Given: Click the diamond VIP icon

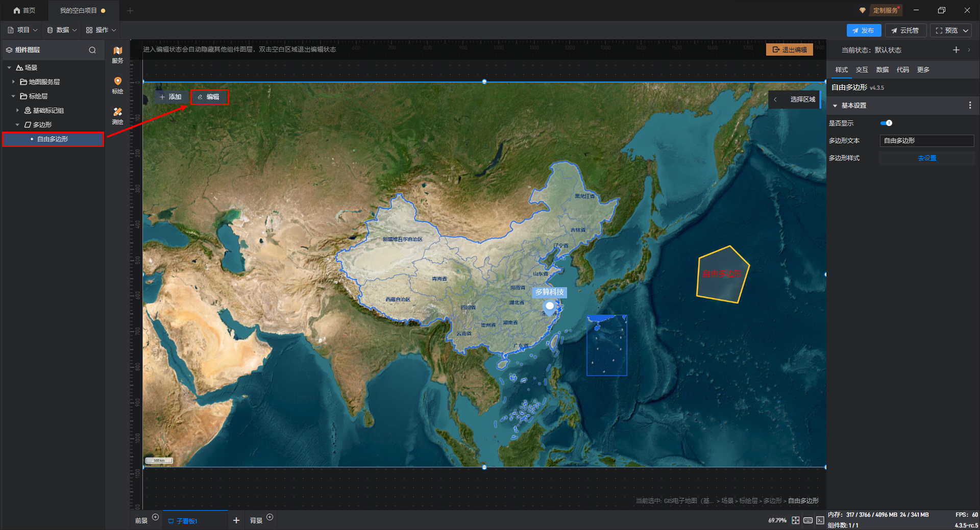Looking at the screenshot, I should click(863, 10).
